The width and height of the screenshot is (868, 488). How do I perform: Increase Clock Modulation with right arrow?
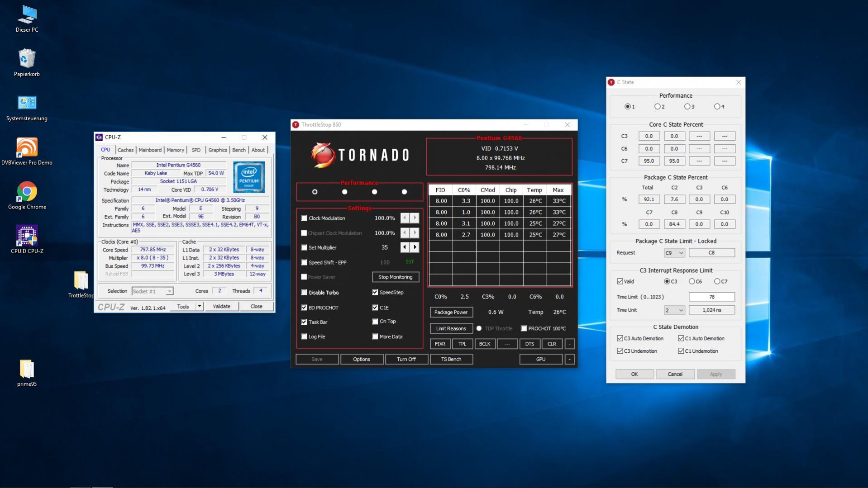click(415, 218)
